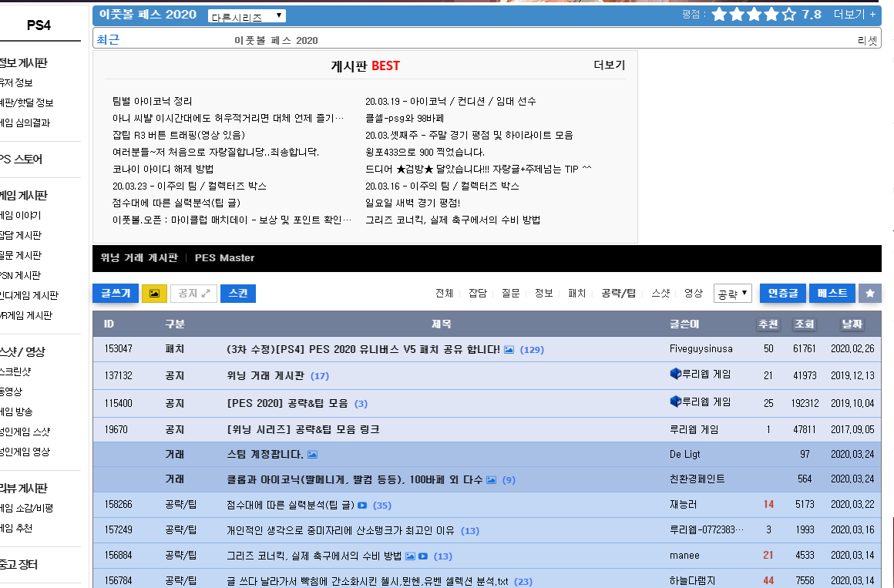
Task: Open BEST post 잡팁 R3 버튼 트래핑
Action: pos(179,135)
